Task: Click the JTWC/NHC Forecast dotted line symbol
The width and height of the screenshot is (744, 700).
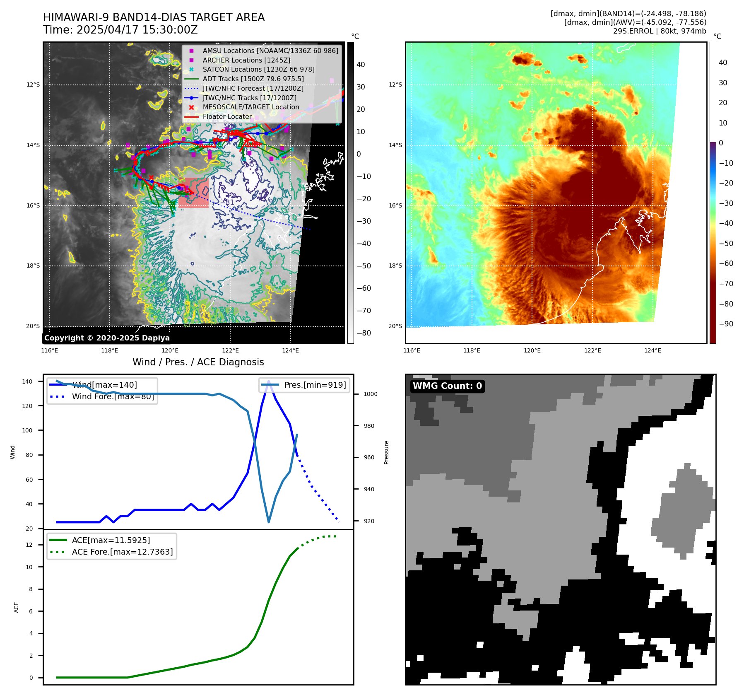Action: point(191,89)
